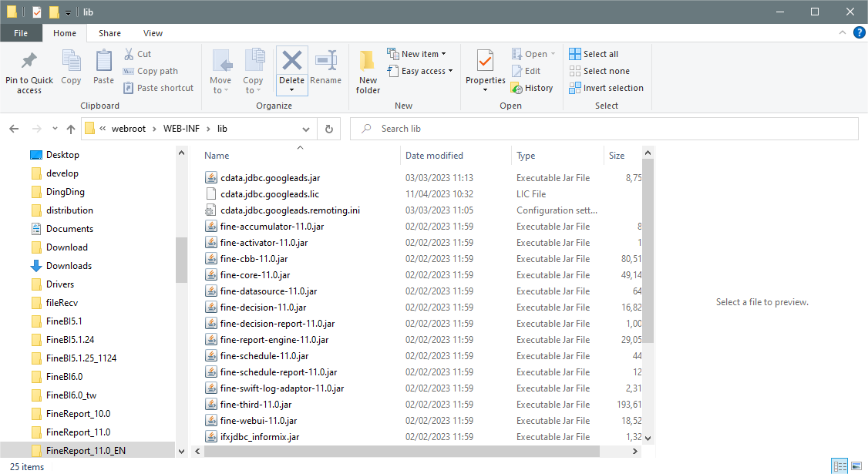Screen dimensions: 868x474
Task: Open file History
Action: tap(531, 88)
